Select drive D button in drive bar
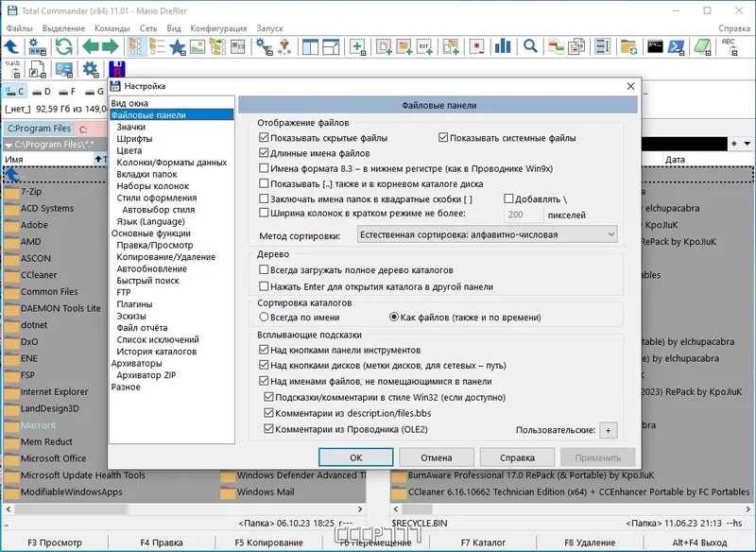The width and height of the screenshot is (756, 552). (x=41, y=91)
